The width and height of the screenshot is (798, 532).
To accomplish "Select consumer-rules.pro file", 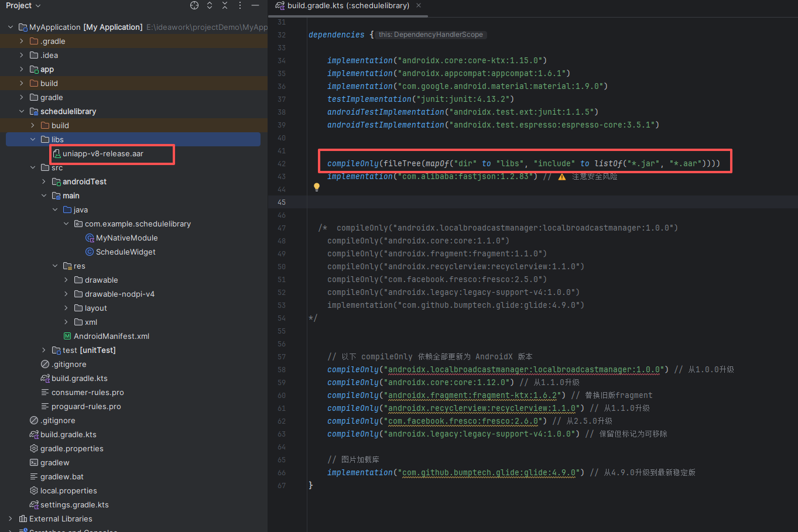I will [x=88, y=392].
